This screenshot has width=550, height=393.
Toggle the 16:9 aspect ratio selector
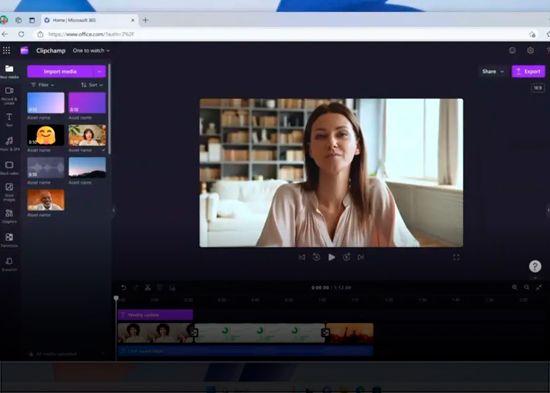point(538,88)
